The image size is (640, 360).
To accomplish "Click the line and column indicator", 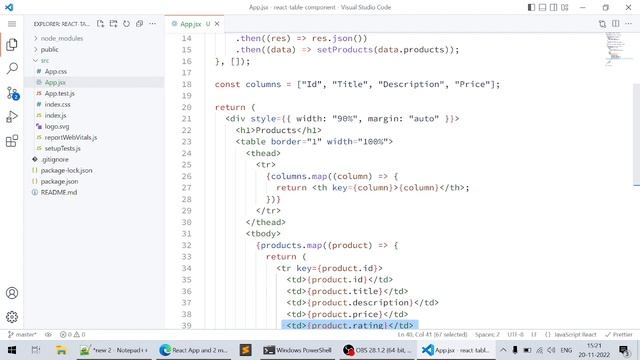I will coord(432,334).
